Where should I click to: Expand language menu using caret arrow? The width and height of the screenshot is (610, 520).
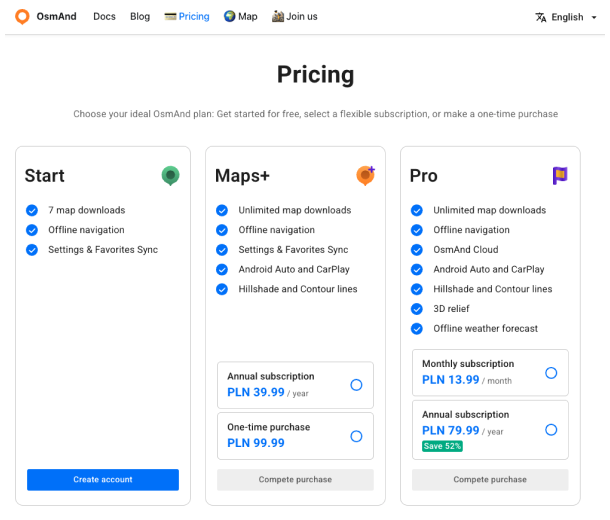(x=593, y=18)
